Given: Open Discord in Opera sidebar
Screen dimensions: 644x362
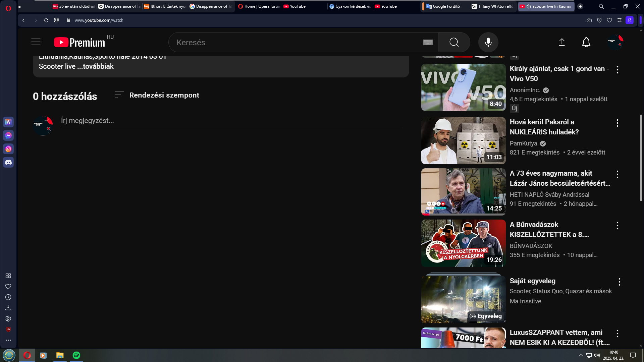Looking at the screenshot, I should (8, 162).
